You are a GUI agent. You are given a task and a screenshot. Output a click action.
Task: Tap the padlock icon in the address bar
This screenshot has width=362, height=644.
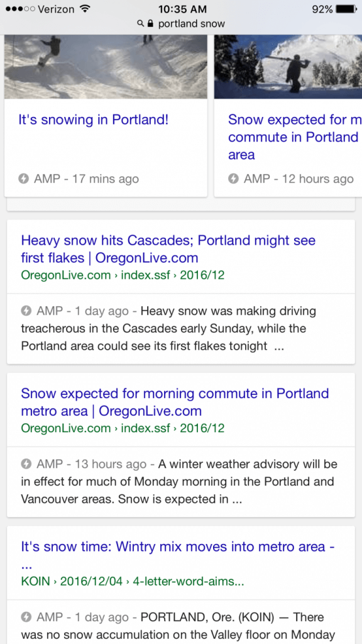pyautogui.click(x=150, y=24)
